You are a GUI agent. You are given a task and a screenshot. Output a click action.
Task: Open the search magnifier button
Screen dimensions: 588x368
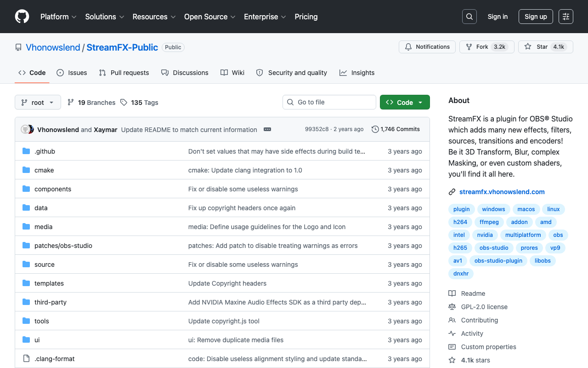click(x=469, y=17)
